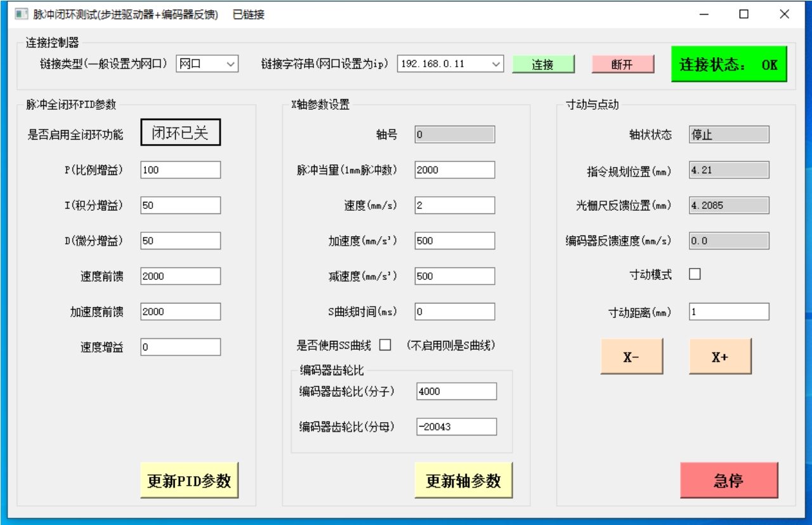This screenshot has width=812, height=525.
Task: Click the 编码器齿轮比 subgroup title
Action: pos(332,370)
